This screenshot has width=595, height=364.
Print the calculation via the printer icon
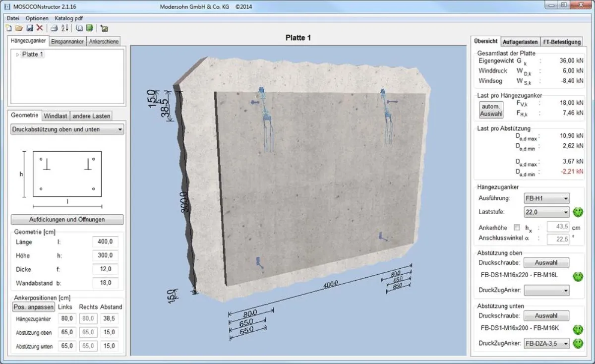(55, 28)
